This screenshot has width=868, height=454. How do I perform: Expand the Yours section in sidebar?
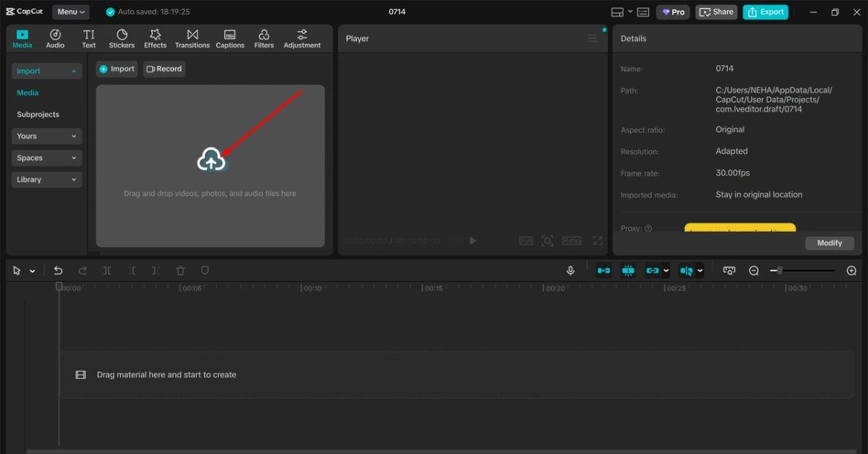tap(46, 136)
